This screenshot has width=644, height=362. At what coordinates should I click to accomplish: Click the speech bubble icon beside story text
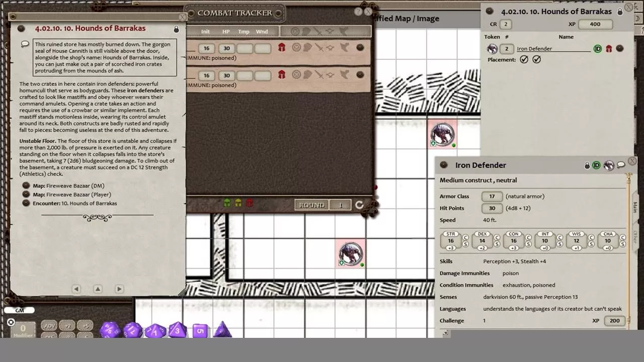pyautogui.click(x=25, y=44)
